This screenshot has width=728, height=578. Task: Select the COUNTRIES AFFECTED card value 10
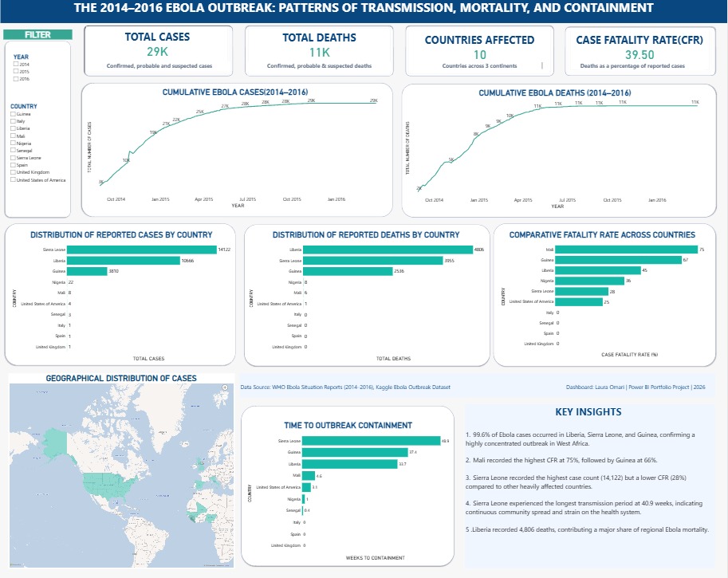pos(479,55)
